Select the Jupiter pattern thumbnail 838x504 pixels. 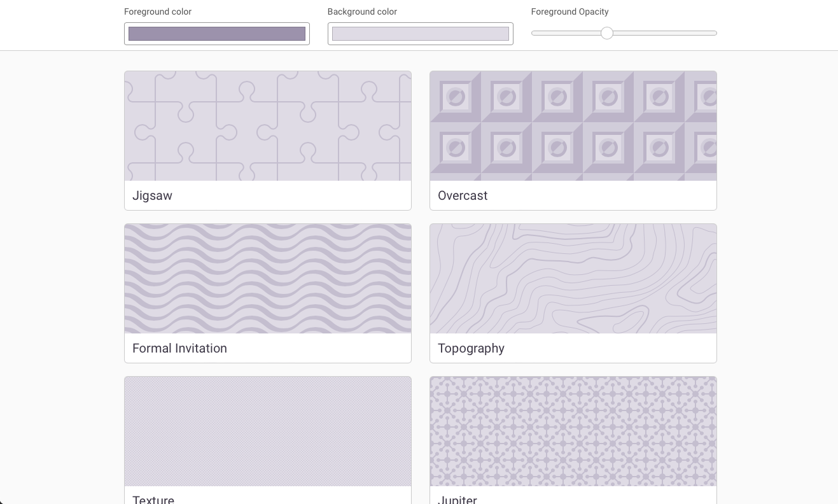[573, 431]
